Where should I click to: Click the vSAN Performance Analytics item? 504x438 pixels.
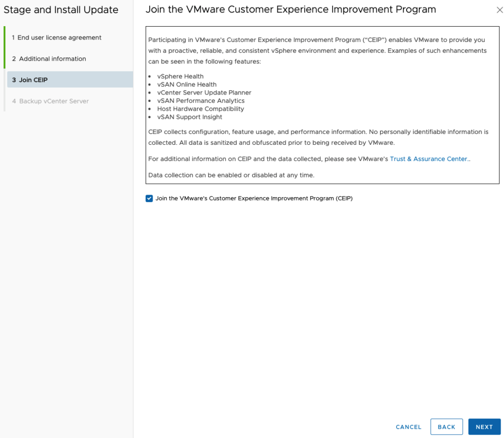click(201, 101)
